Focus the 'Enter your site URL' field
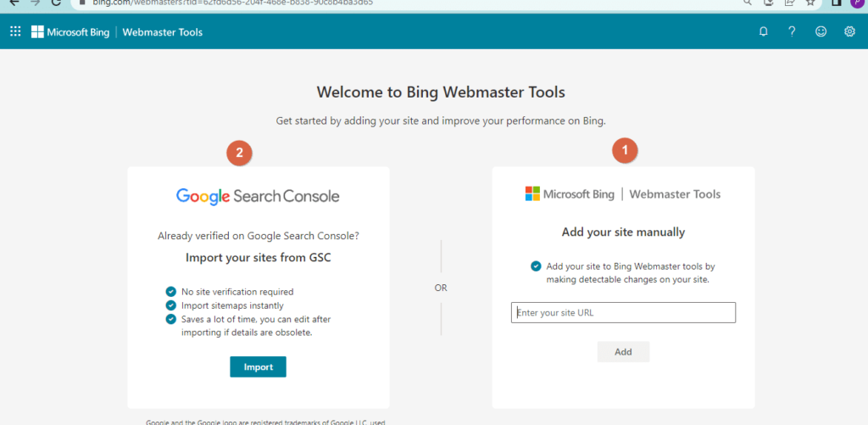The height and width of the screenshot is (425, 868). [623, 313]
